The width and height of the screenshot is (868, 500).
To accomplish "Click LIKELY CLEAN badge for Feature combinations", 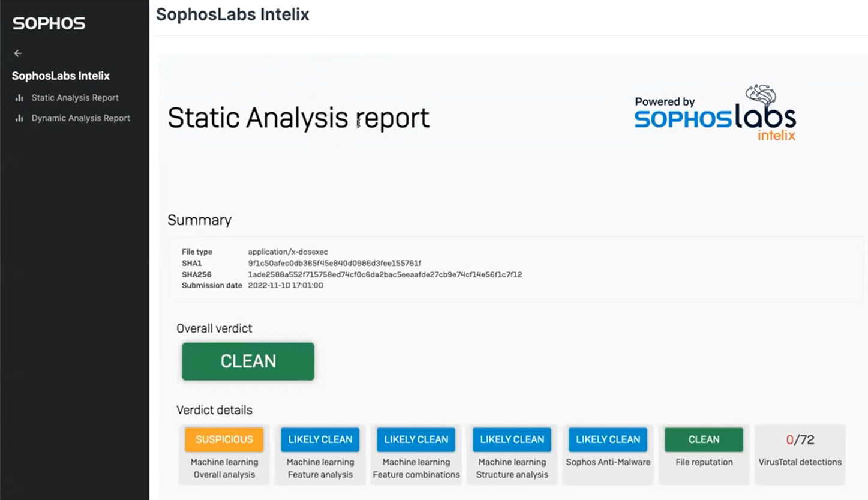I will [416, 439].
